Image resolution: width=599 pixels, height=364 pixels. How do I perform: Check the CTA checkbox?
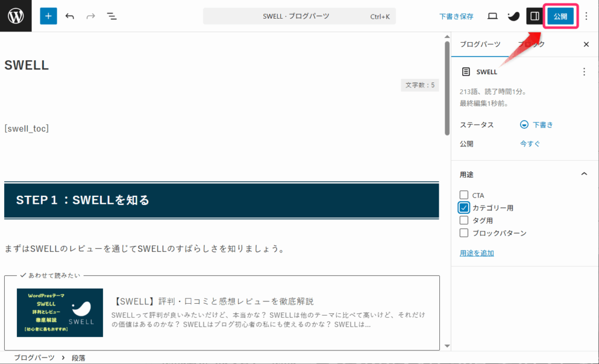[464, 195]
